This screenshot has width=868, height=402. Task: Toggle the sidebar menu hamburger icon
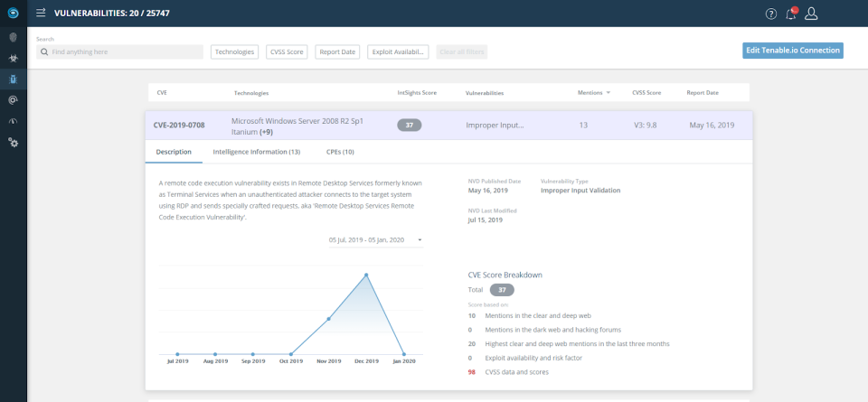tap(41, 13)
